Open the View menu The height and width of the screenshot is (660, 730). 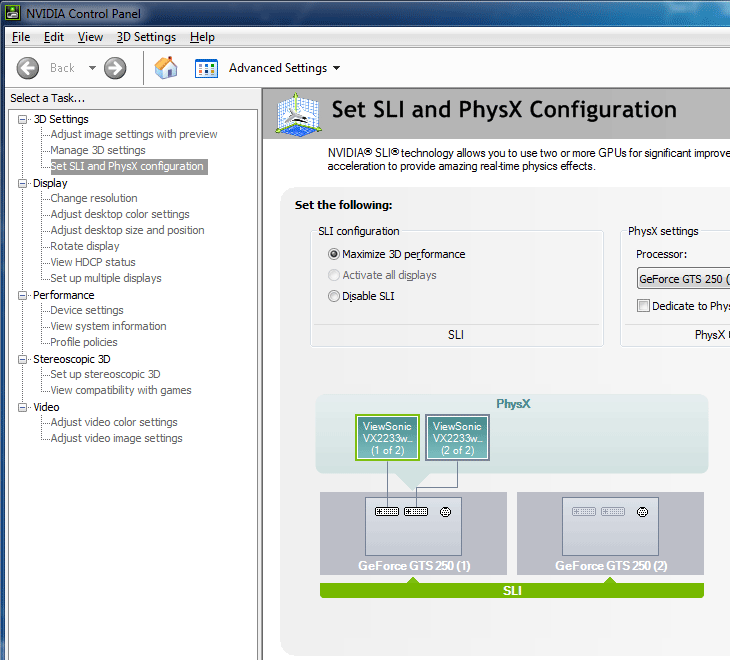[x=90, y=37]
